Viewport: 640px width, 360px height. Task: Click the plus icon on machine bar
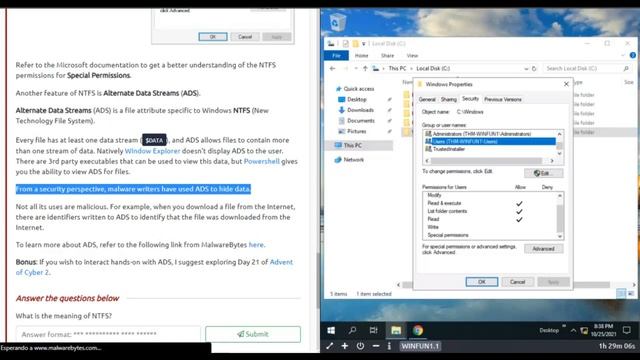(345, 346)
